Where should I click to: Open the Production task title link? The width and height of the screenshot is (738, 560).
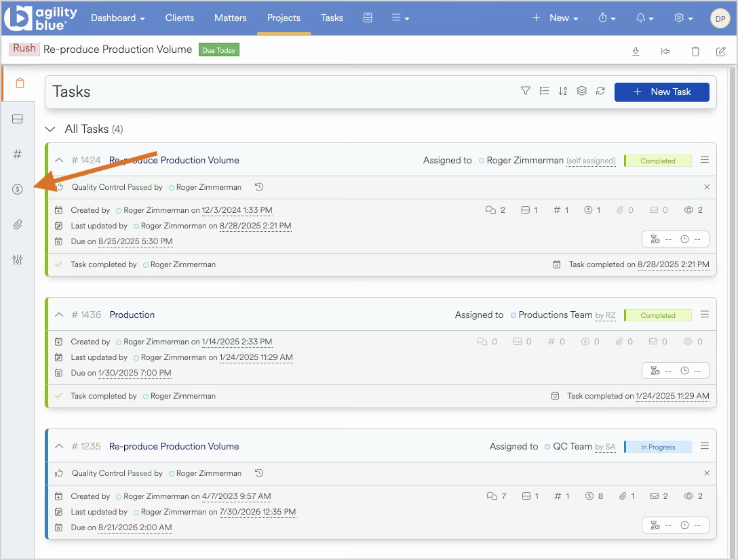point(132,315)
